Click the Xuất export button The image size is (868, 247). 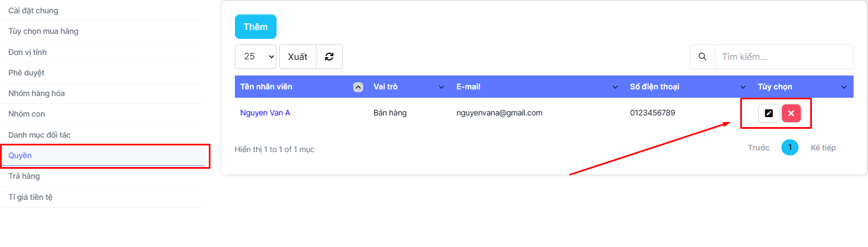click(298, 57)
